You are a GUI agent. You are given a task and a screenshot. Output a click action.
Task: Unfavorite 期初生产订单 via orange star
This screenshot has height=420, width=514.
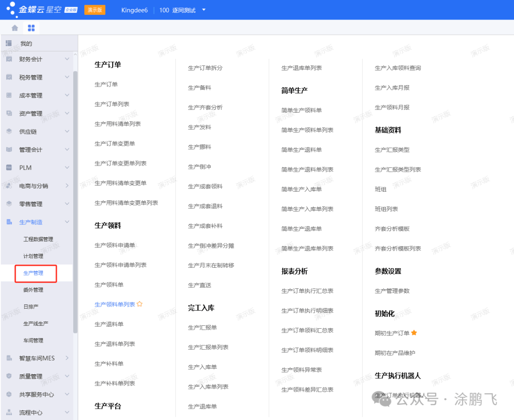coord(414,333)
